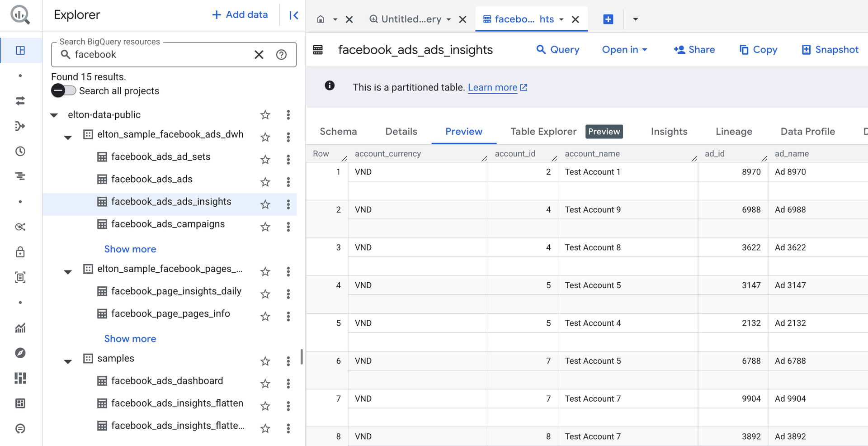Switch to the Details tab
Image resolution: width=868 pixels, height=446 pixels.
401,132
